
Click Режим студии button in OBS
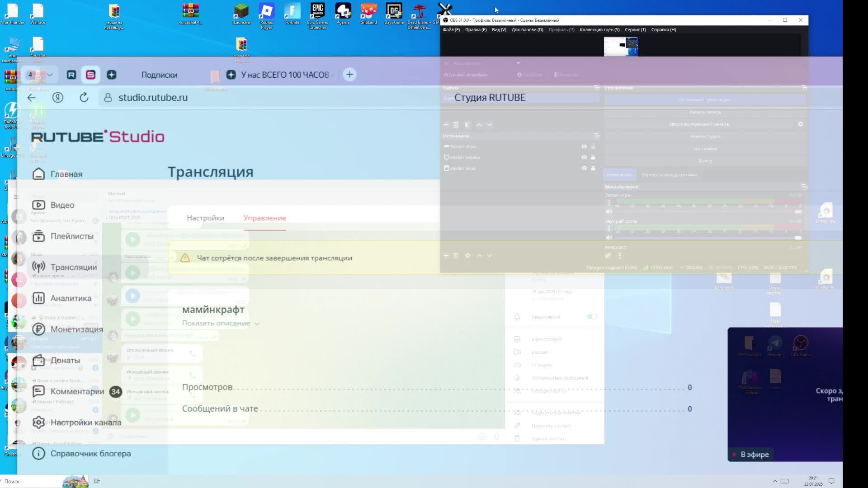click(705, 136)
